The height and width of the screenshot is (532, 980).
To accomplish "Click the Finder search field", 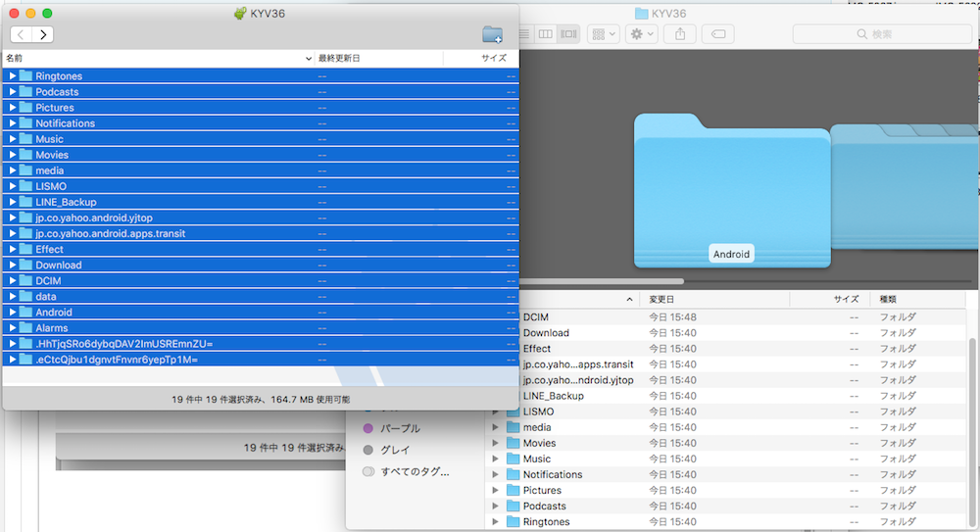I will [880, 34].
